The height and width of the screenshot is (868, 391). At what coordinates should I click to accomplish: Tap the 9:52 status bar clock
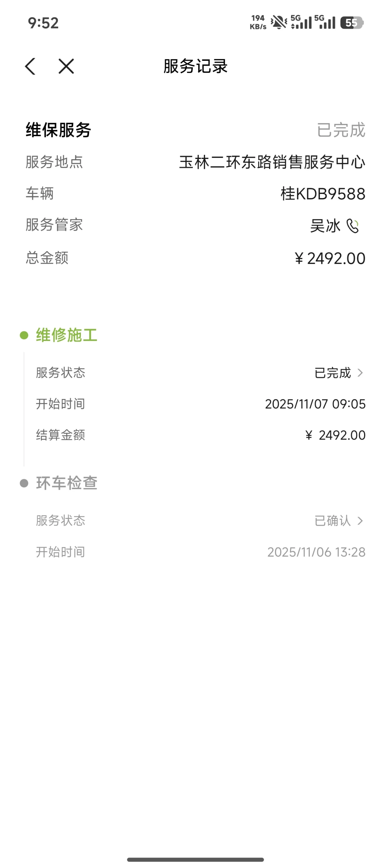(x=43, y=23)
